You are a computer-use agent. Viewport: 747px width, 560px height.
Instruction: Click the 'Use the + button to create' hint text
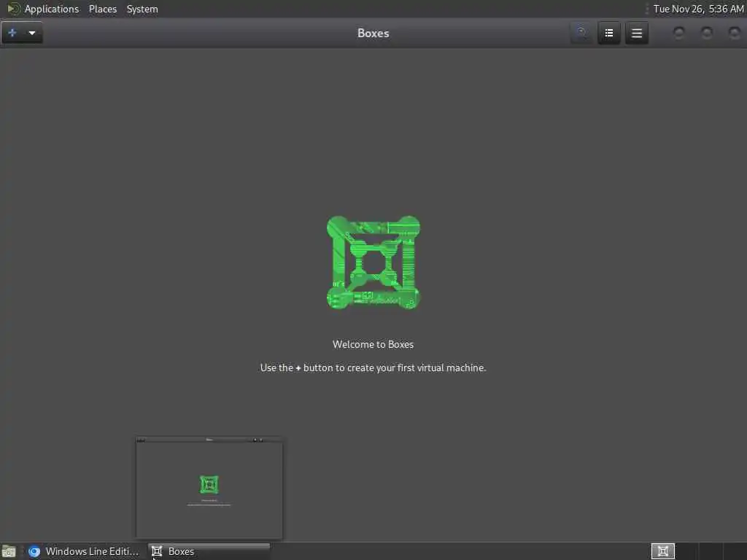pyautogui.click(x=373, y=367)
